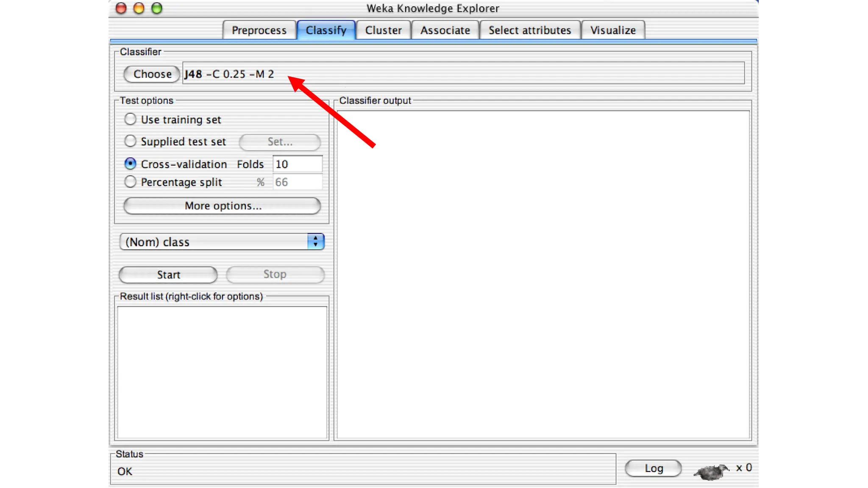Open the Associate tab

click(x=445, y=30)
